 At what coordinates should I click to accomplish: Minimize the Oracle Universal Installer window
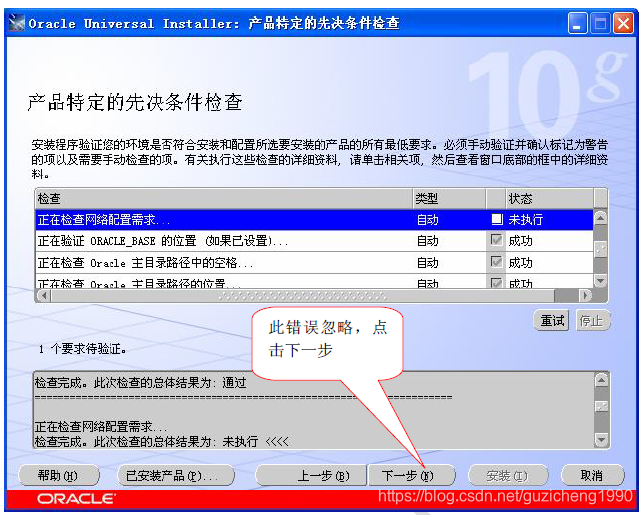577,23
